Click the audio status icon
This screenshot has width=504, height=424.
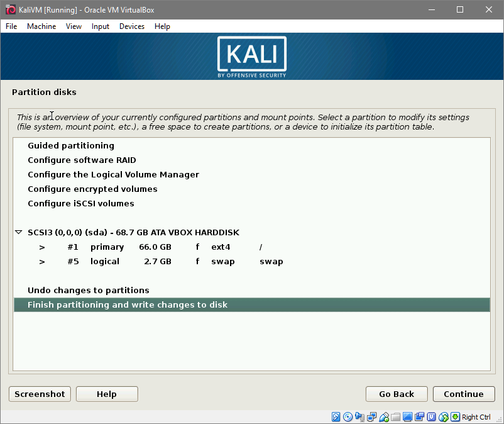coord(359,417)
